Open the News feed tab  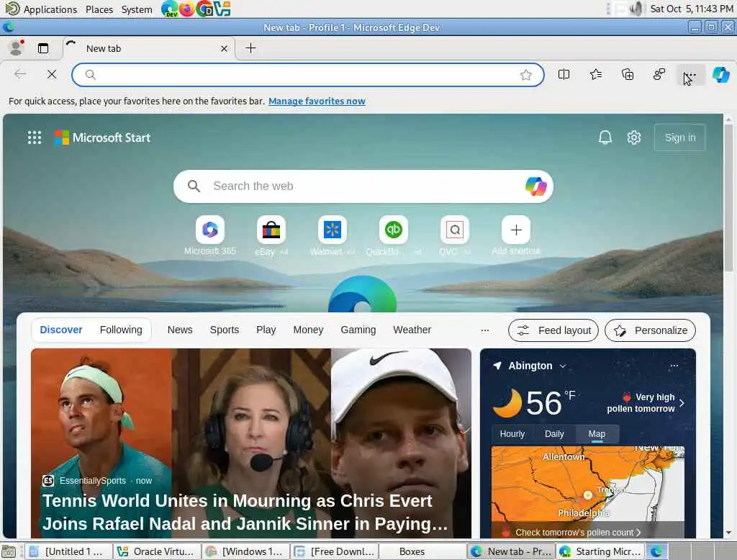coord(180,330)
